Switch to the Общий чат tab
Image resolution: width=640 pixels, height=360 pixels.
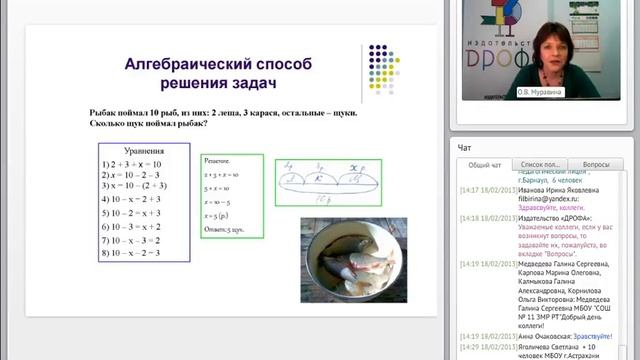484,165
